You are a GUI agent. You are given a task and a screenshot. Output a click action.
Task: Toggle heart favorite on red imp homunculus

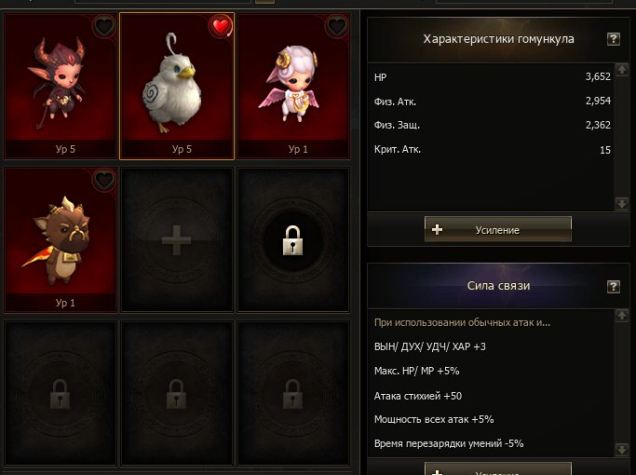tap(104, 27)
